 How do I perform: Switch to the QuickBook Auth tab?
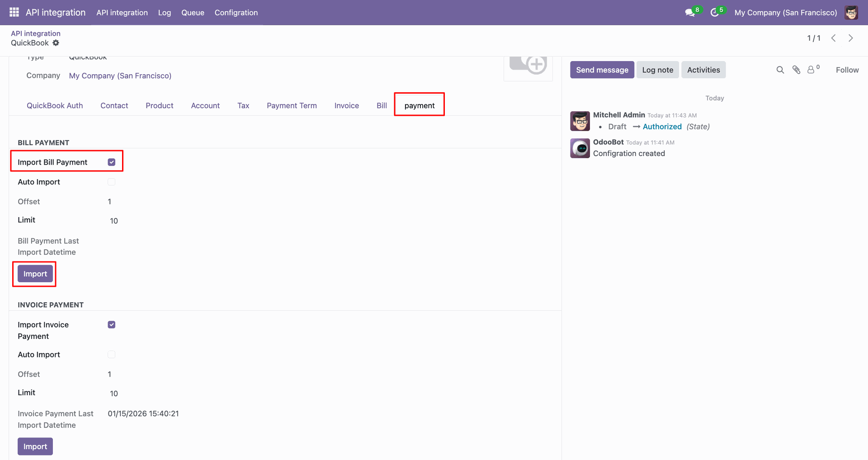click(55, 105)
